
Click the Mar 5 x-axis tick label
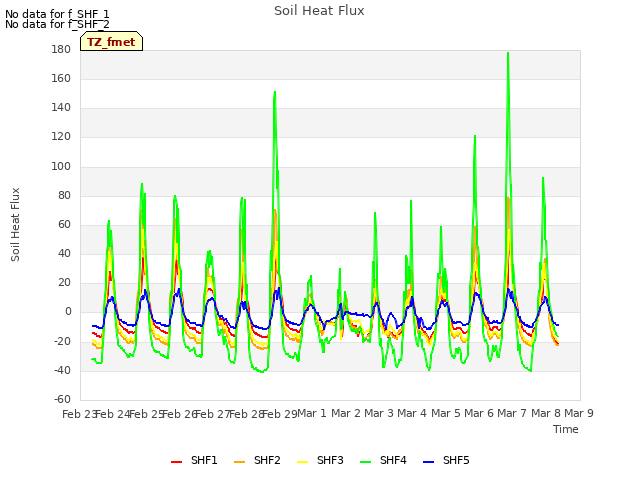(446, 413)
